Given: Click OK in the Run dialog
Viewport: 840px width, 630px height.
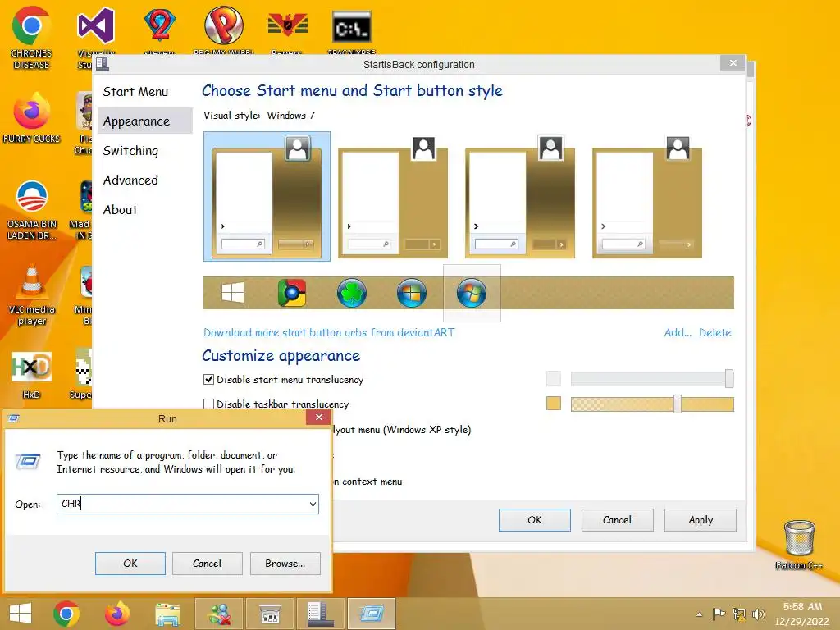Looking at the screenshot, I should (x=130, y=563).
